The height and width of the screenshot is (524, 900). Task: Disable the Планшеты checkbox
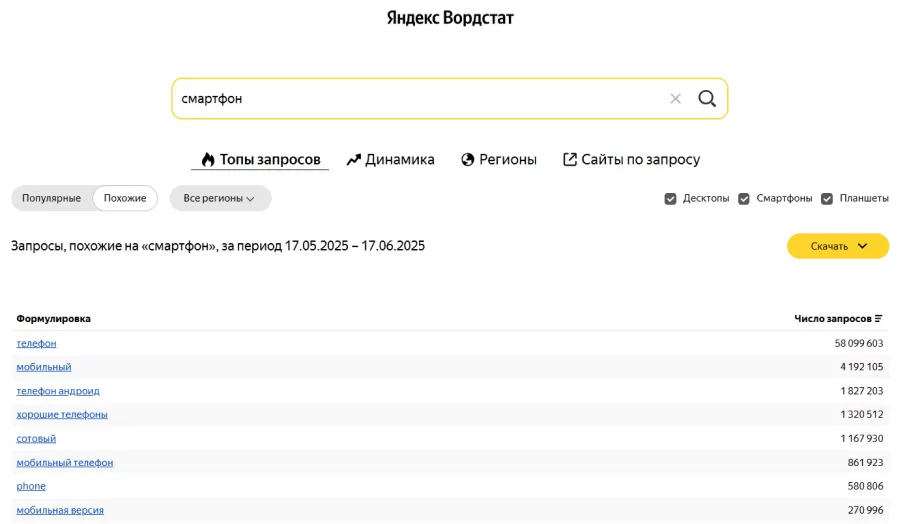click(x=827, y=198)
